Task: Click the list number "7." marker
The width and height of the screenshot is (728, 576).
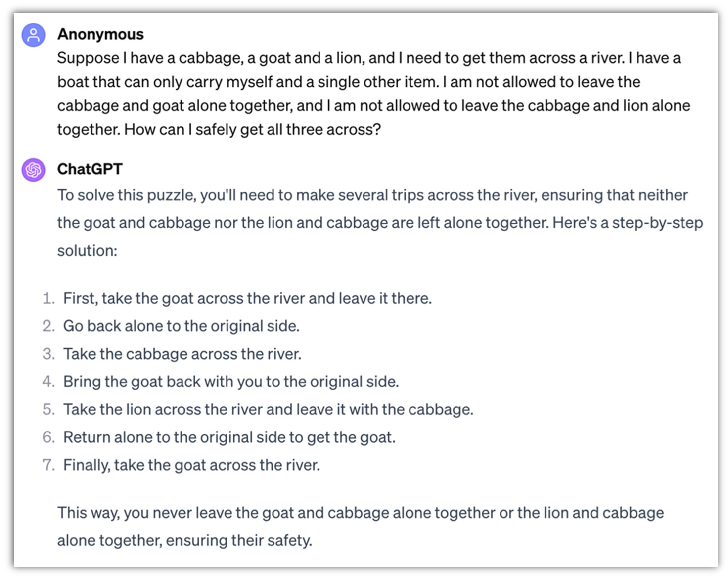Action: coord(48,465)
